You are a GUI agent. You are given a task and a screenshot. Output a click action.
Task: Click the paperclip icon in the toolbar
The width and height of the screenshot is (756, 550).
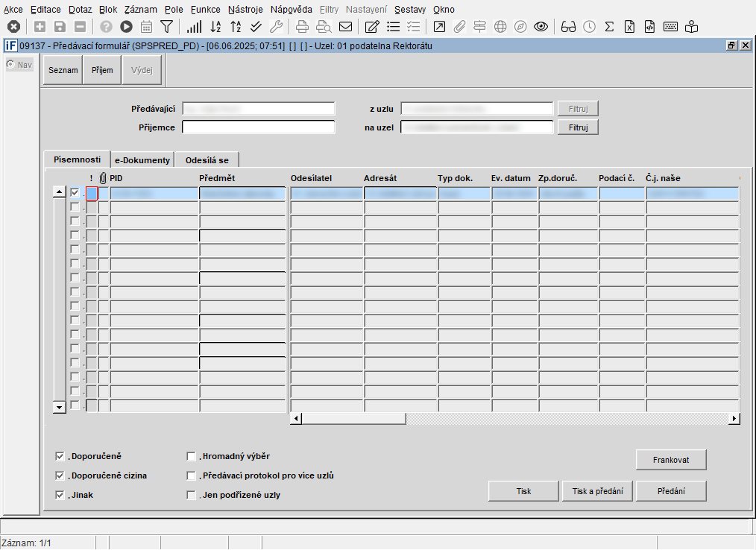(x=459, y=27)
